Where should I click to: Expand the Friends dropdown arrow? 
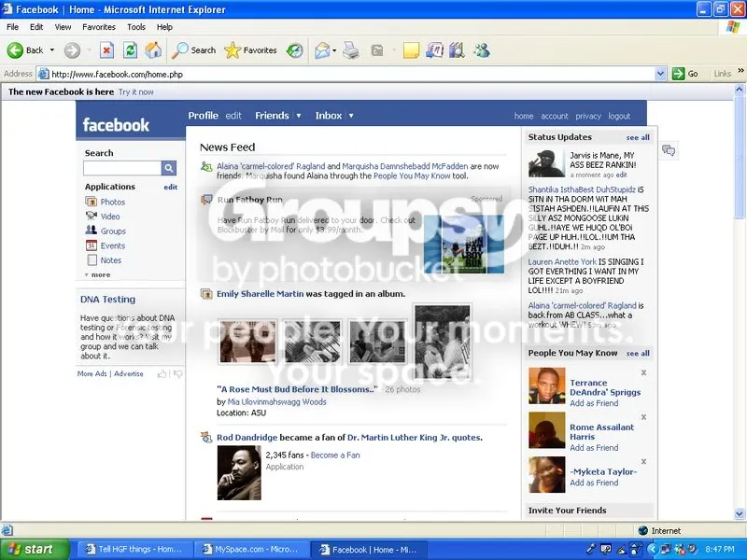point(299,116)
